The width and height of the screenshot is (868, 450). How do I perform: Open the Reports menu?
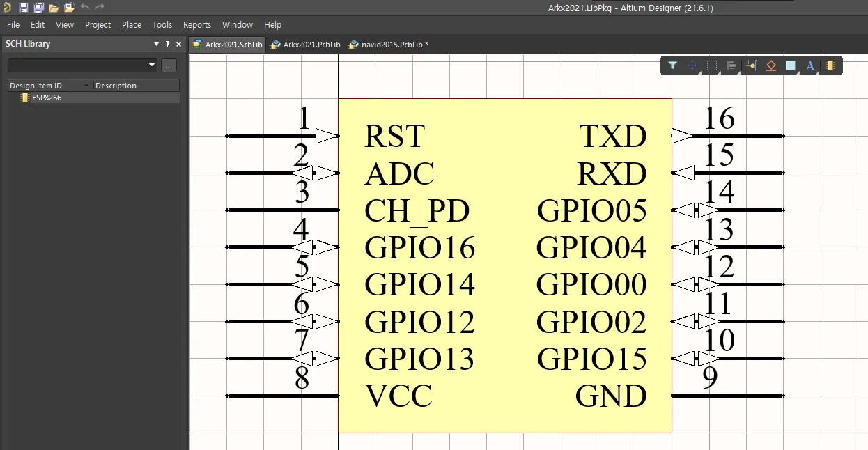[x=197, y=24]
